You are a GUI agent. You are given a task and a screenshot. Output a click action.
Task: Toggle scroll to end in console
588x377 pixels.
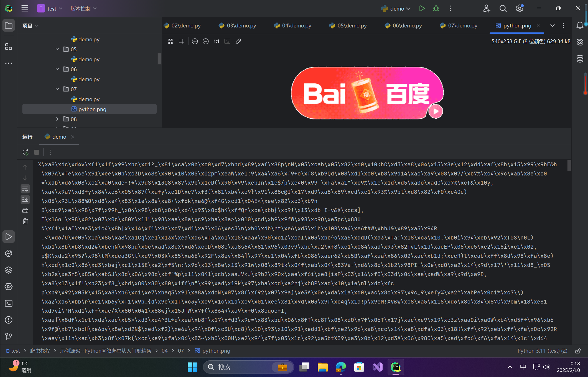click(25, 200)
